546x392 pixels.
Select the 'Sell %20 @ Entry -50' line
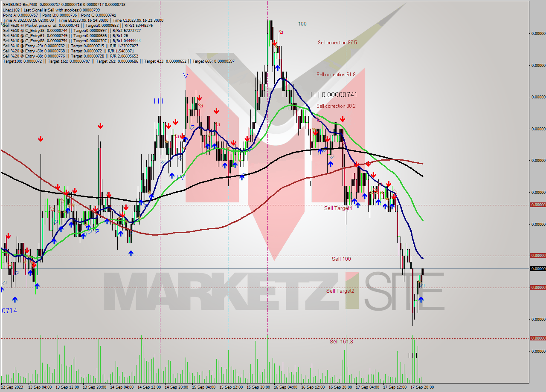coord(68,51)
